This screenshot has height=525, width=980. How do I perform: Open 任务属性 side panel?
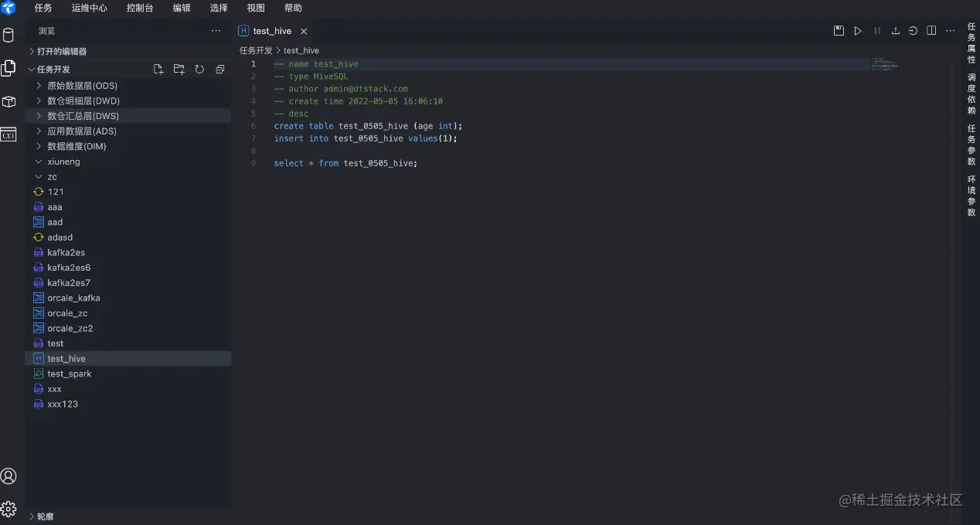pyautogui.click(x=971, y=43)
